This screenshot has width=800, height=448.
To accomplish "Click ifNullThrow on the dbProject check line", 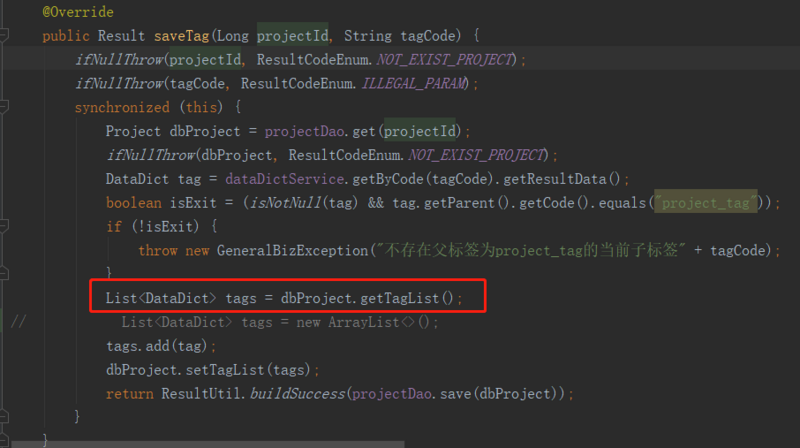I will point(151,155).
